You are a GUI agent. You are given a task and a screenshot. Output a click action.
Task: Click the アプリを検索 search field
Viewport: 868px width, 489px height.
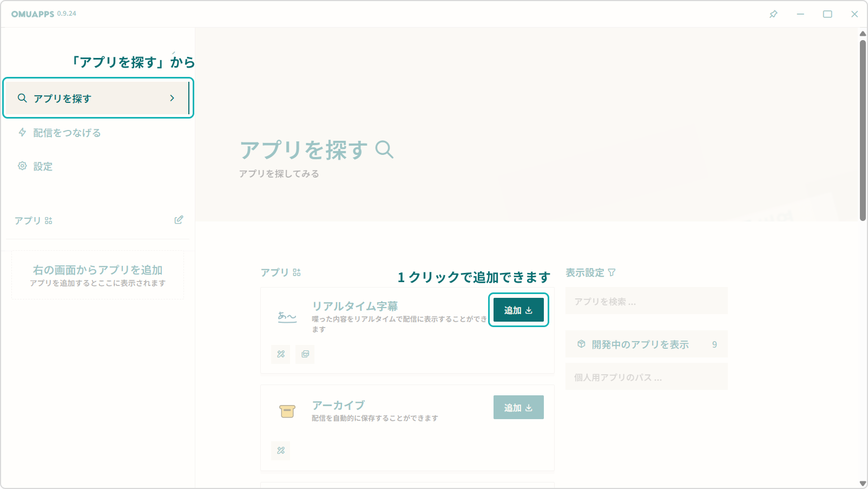coord(646,301)
